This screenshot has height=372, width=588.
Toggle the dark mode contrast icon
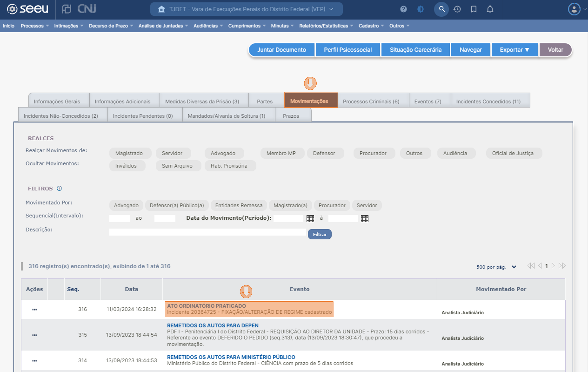pyautogui.click(x=420, y=9)
